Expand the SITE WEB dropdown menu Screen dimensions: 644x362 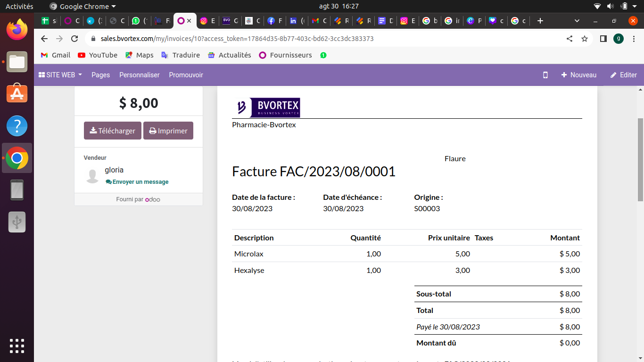[x=60, y=75]
